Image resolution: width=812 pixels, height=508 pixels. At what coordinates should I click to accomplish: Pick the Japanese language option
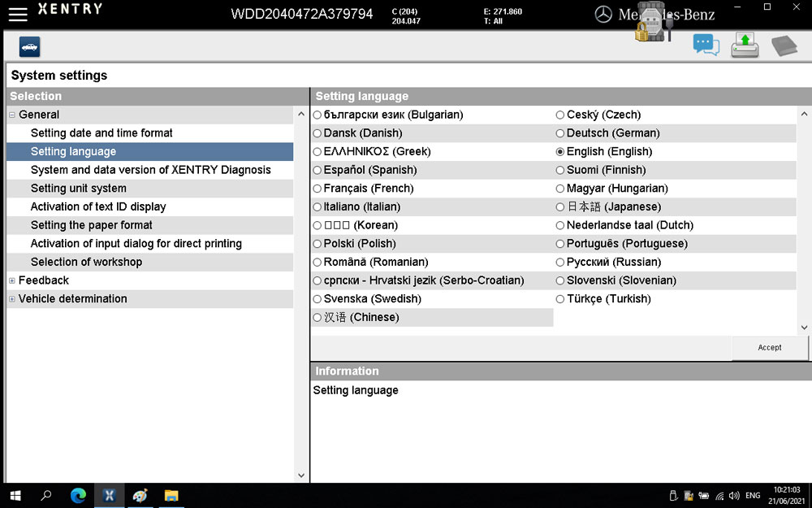pos(559,206)
